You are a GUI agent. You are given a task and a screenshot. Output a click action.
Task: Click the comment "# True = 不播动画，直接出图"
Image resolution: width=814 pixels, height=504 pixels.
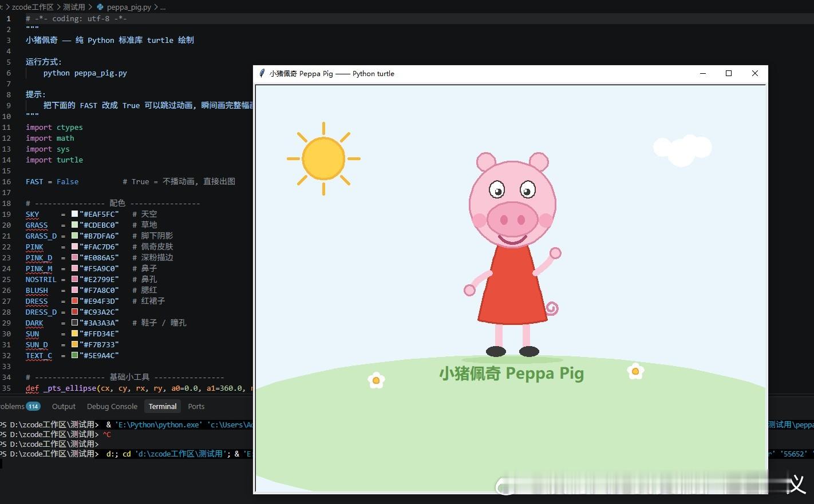click(x=179, y=181)
